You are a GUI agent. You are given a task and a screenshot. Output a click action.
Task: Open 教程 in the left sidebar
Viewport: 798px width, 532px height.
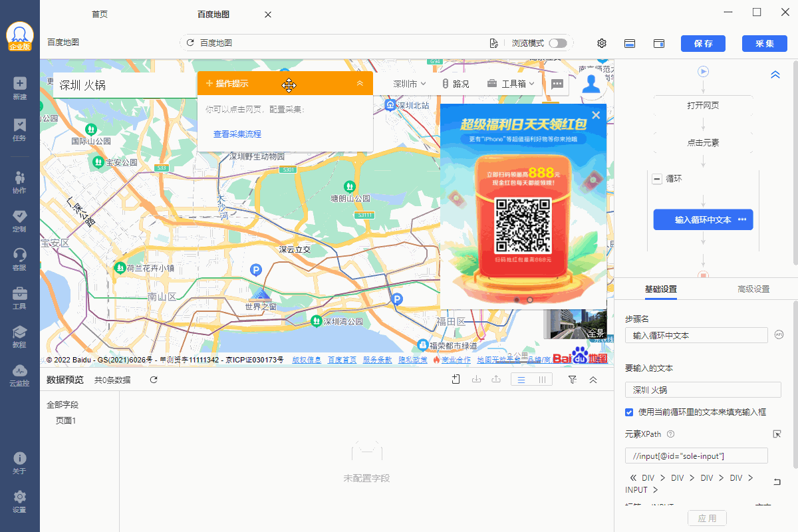(20, 336)
